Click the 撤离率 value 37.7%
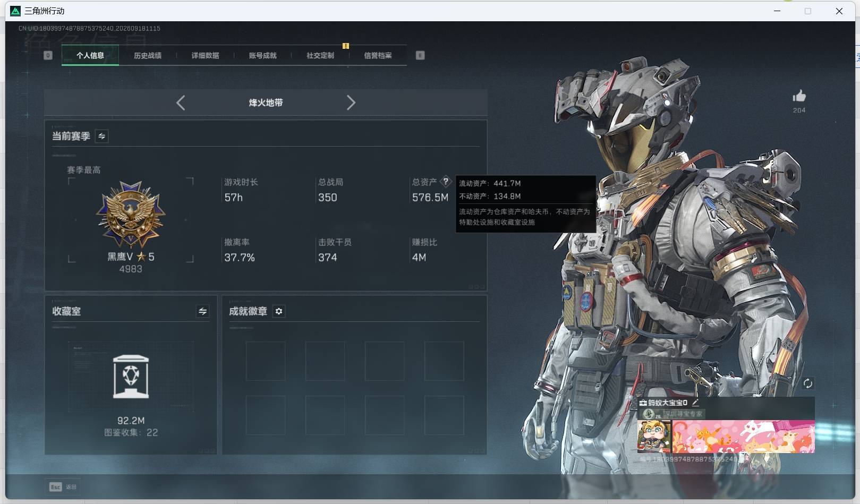The image size is (860, 504). 240,258
